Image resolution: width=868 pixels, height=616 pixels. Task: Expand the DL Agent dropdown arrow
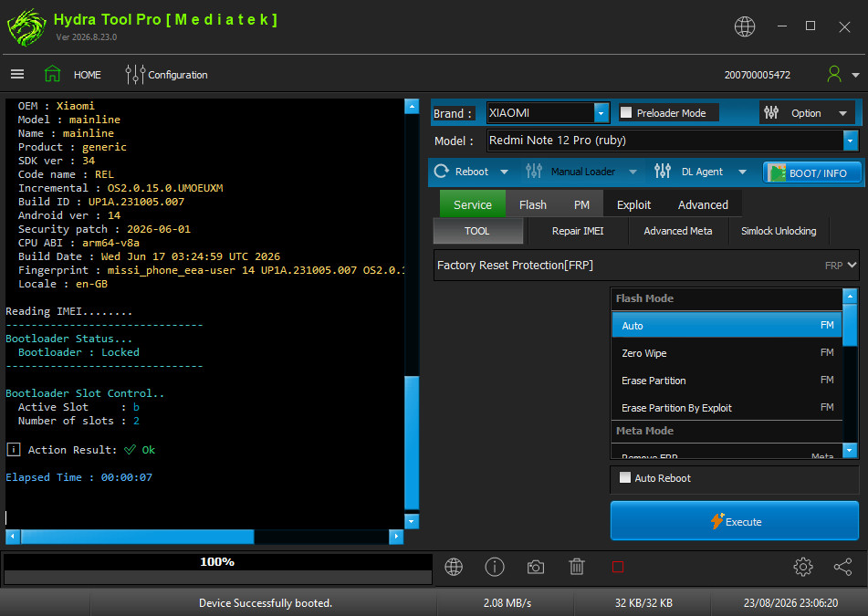[742, 172]
